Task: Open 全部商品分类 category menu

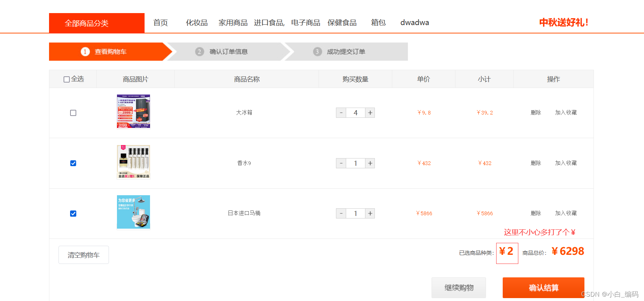Action: [97, 23]
